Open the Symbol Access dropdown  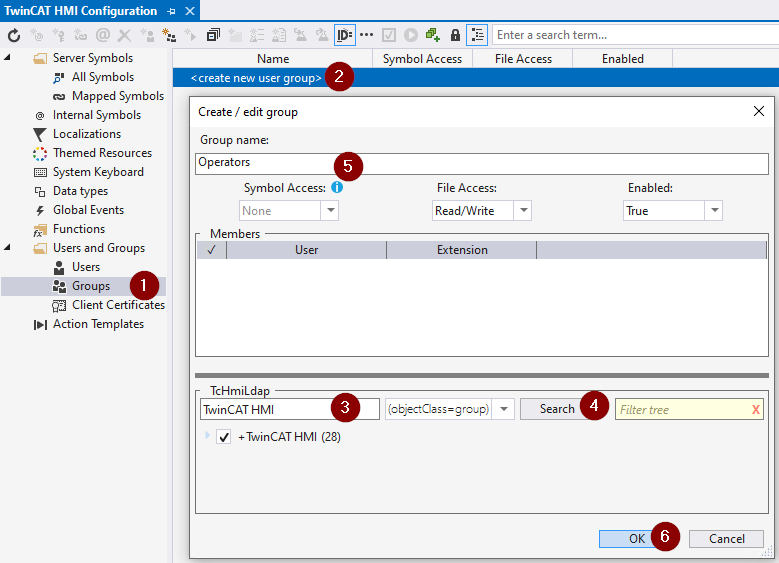coord(330,211)
